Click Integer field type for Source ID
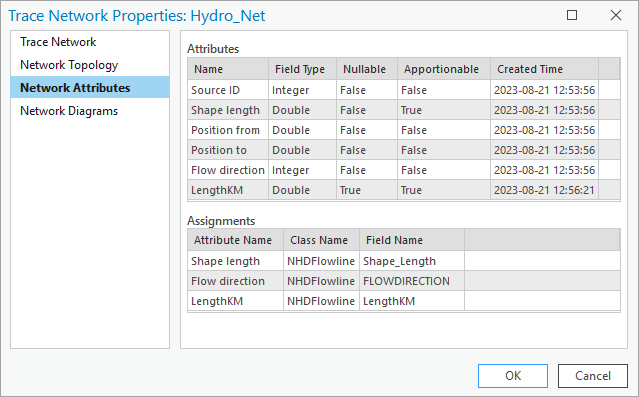This screenshot has width=639, height=397. click(302, 90)
